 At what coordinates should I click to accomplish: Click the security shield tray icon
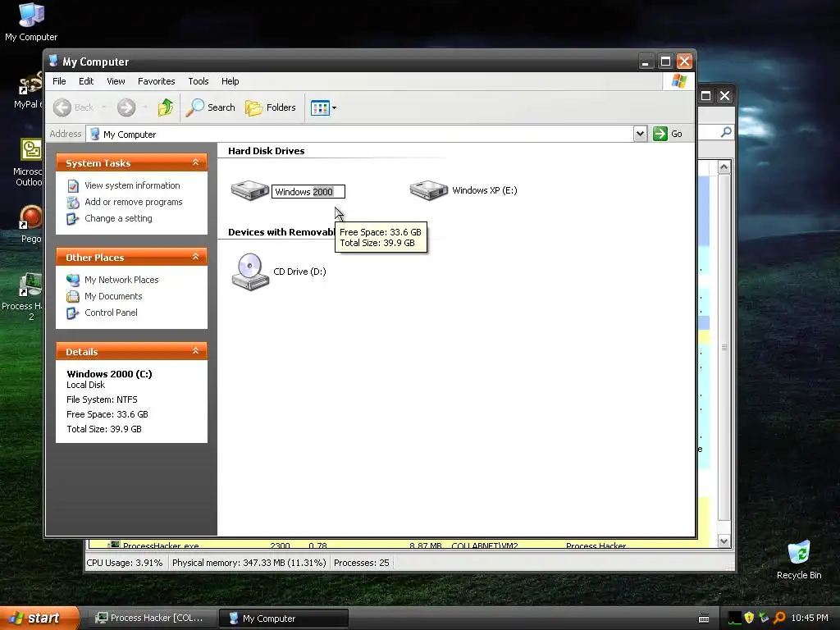[749, 618]
